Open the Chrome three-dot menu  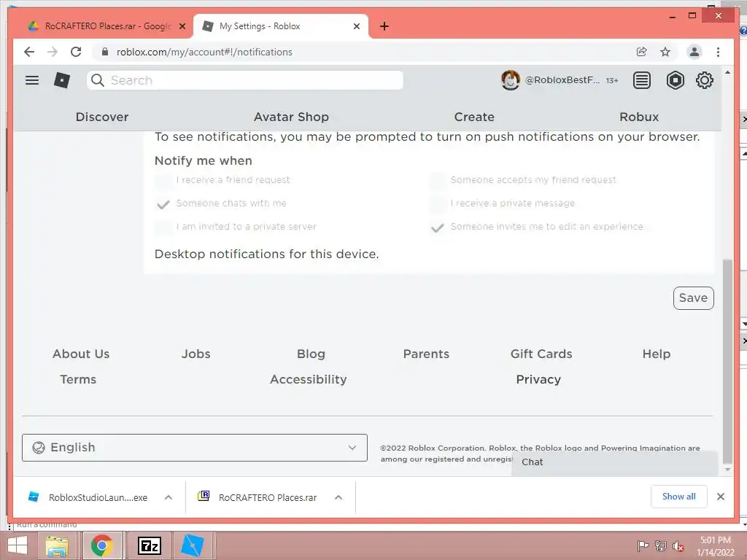pyautogui.click(x=718, y=52)
